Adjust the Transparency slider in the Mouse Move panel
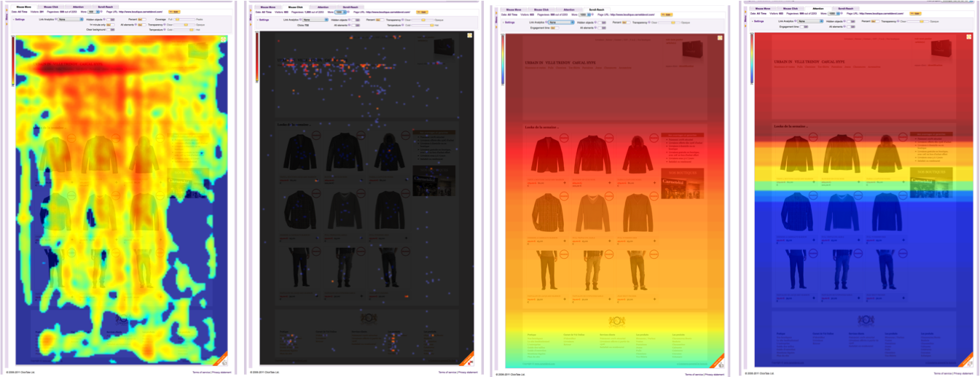 pyautogui.click(x=184, y=25)
